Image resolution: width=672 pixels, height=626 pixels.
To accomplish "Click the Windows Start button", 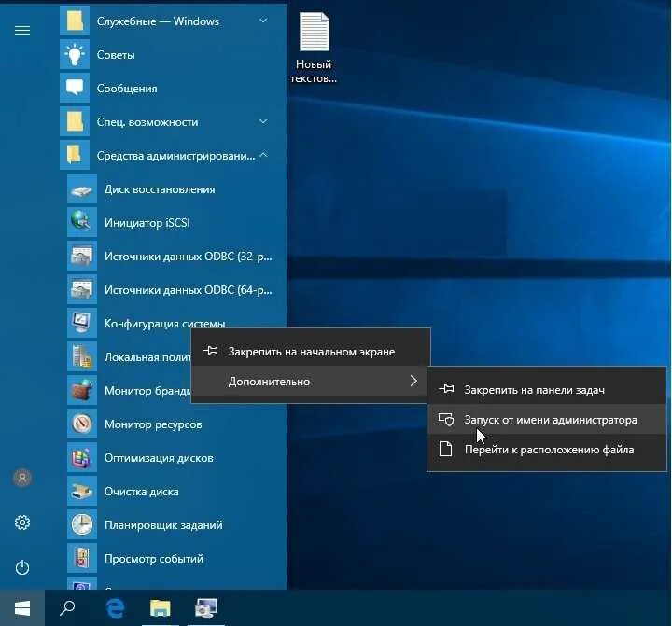I will [x=22, y=607].
